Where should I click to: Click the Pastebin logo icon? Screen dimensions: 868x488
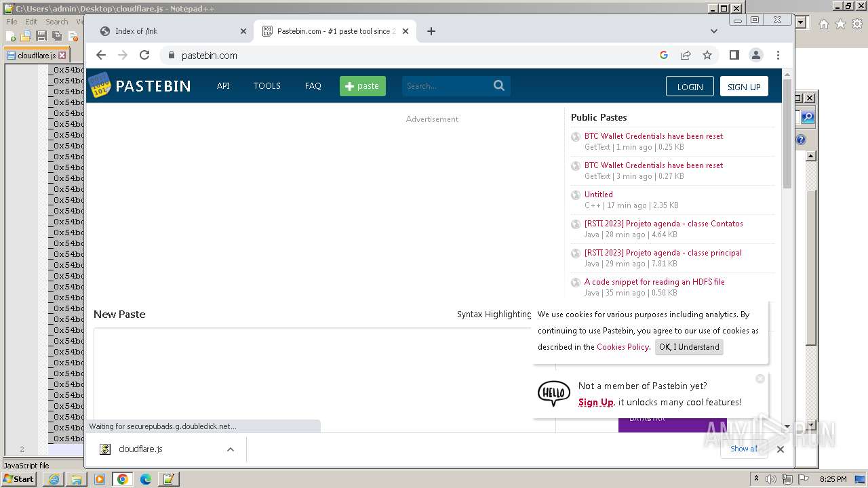(100, 85)
